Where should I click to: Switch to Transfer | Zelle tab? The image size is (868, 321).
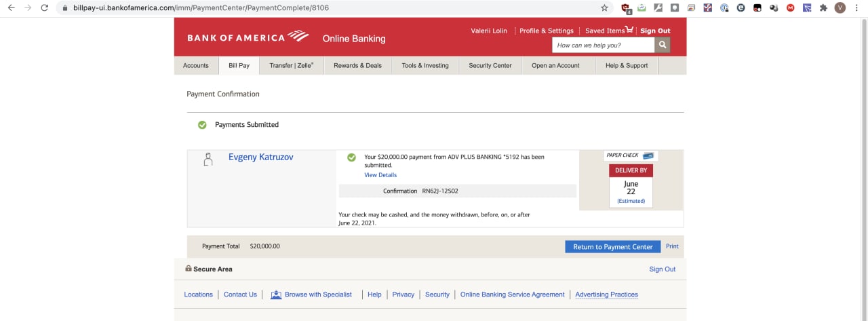click(292, 66)
